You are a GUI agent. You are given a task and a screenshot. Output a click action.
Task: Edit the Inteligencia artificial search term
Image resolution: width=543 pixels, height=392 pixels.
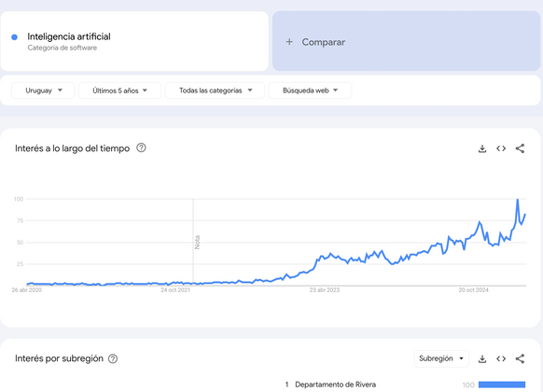tap(69, 36)
